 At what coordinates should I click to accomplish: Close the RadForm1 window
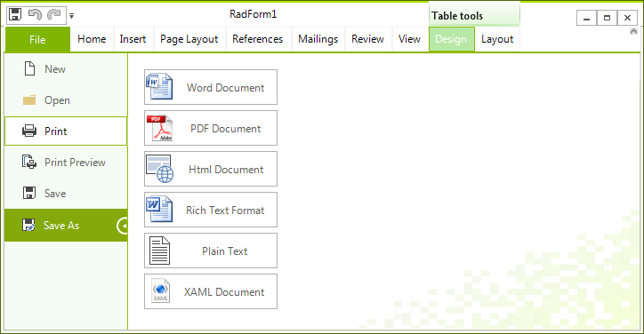(x=628, y=18)
